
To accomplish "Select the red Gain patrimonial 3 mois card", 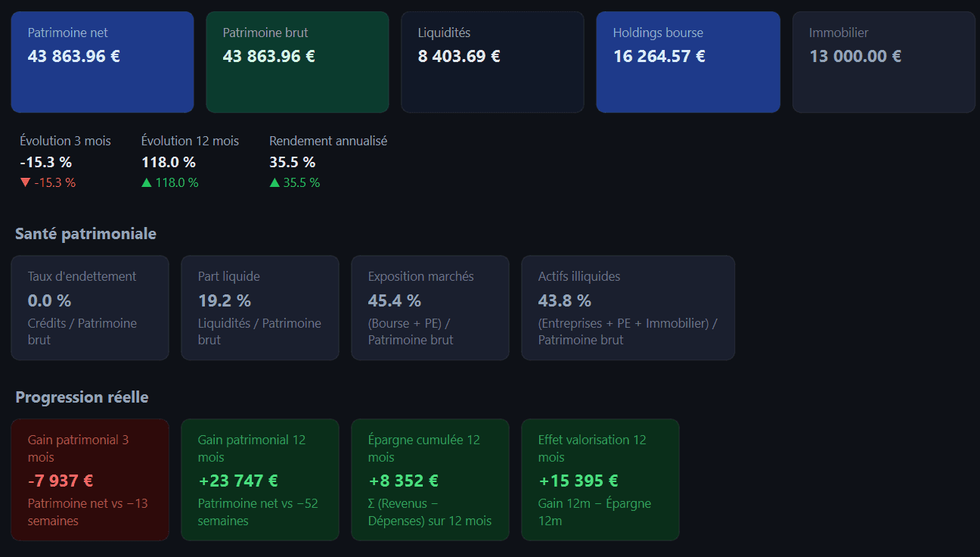I will pyautogui.click(x=90, y=480).
